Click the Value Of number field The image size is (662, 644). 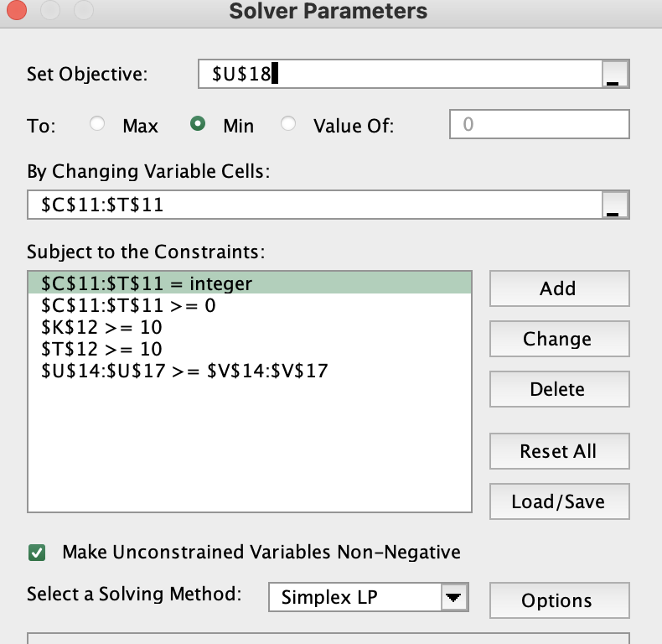click(x=540, y=125)
